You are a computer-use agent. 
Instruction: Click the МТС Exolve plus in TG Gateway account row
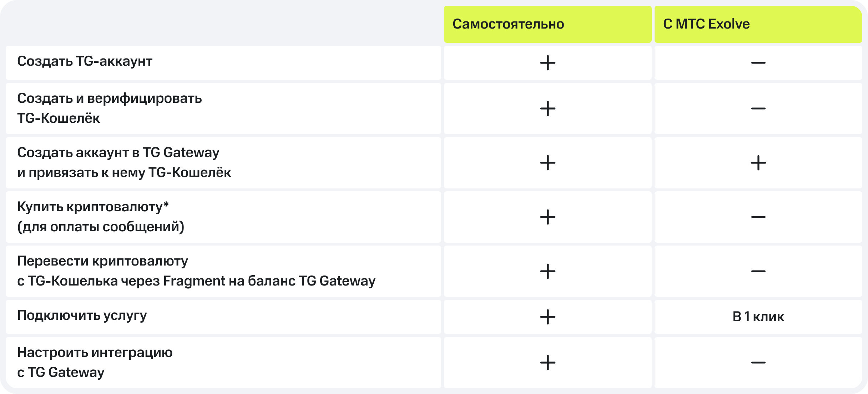(x=758, y=163)
